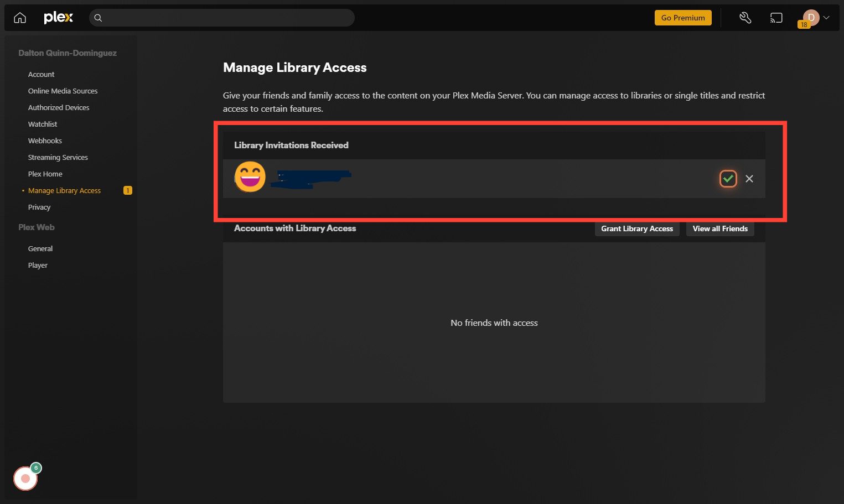
Task: Click the search magnifier icon
Action: point(98,18)
